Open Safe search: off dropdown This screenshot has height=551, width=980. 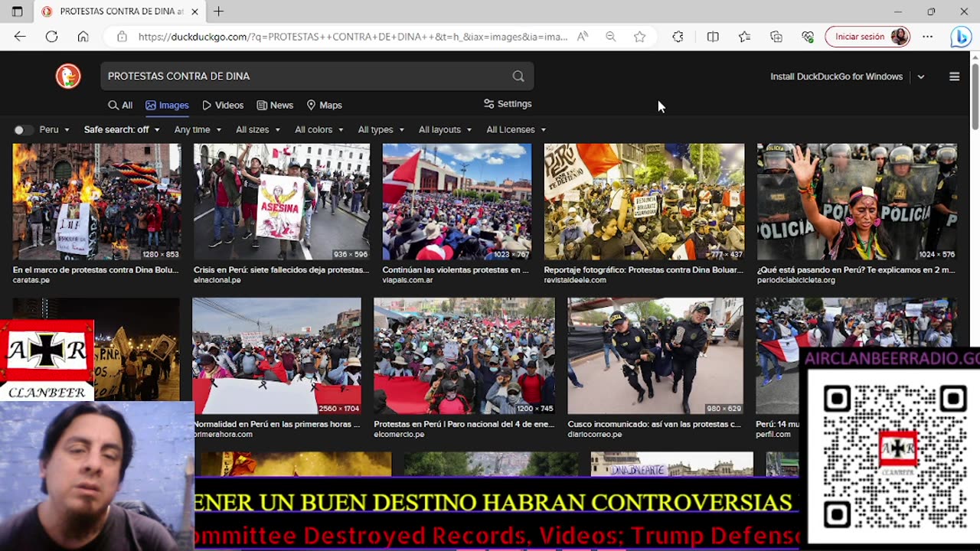pyautogui.click(x=122, y=130)
